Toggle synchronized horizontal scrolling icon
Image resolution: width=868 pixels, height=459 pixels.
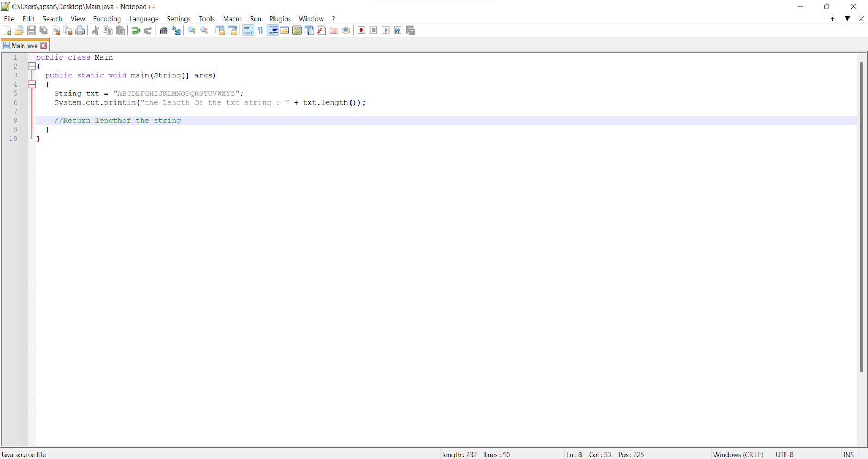pos(232,30)
